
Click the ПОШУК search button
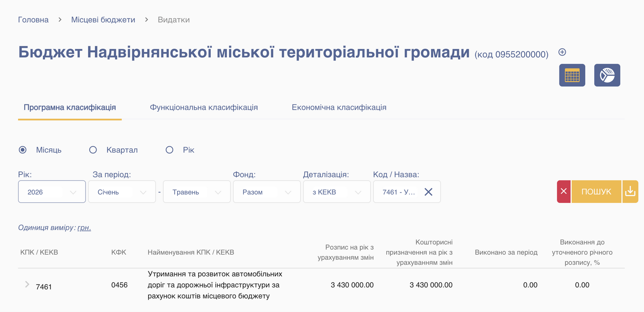coord(596,192)
